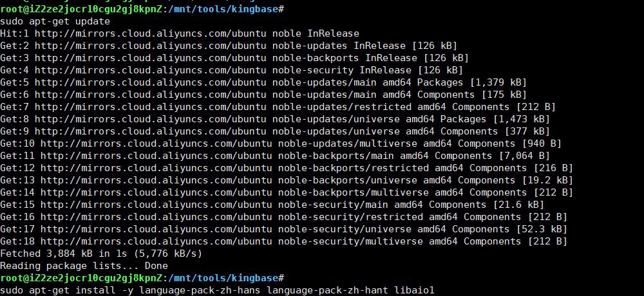Click 'Reading package lists... Done' text

click(84, 266)
